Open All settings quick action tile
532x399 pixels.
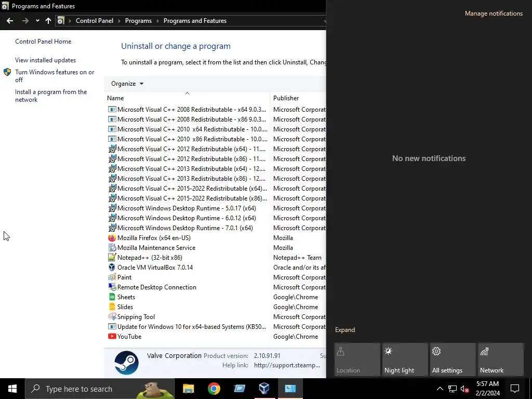click(x=453, y=360)
